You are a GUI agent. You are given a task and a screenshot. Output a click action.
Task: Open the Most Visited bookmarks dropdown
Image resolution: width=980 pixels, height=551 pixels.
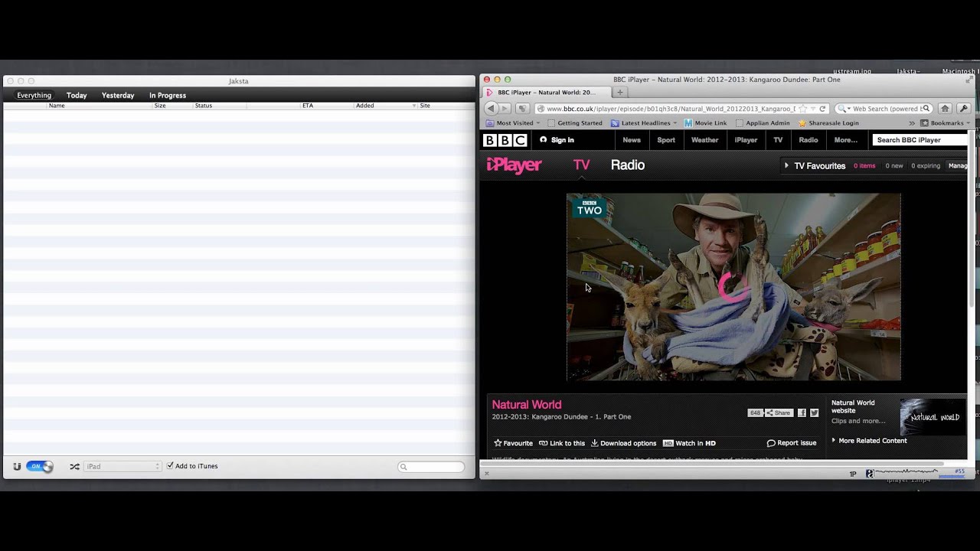tap(513, 123)
